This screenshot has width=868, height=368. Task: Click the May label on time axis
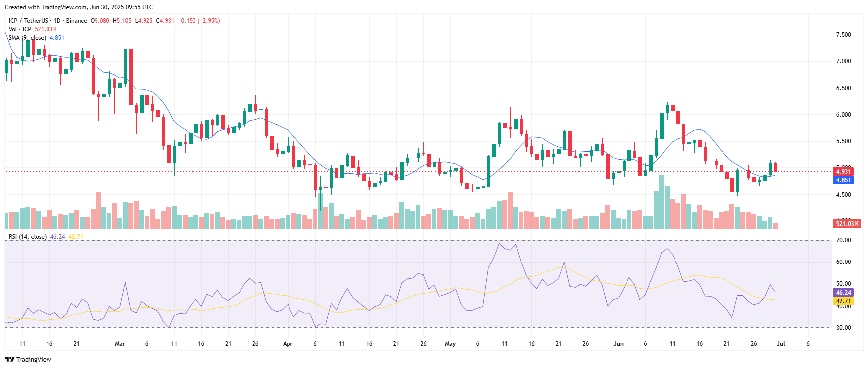(450, 344)
